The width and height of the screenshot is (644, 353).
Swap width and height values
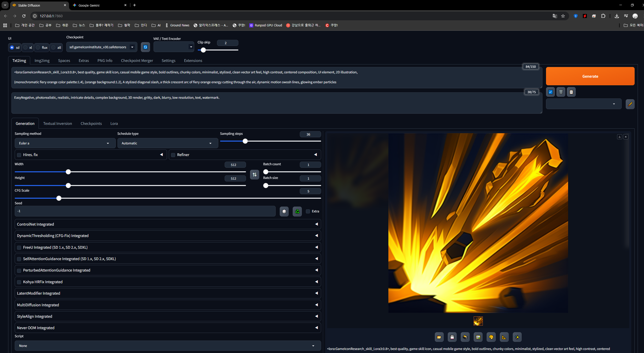pos(254,175)
